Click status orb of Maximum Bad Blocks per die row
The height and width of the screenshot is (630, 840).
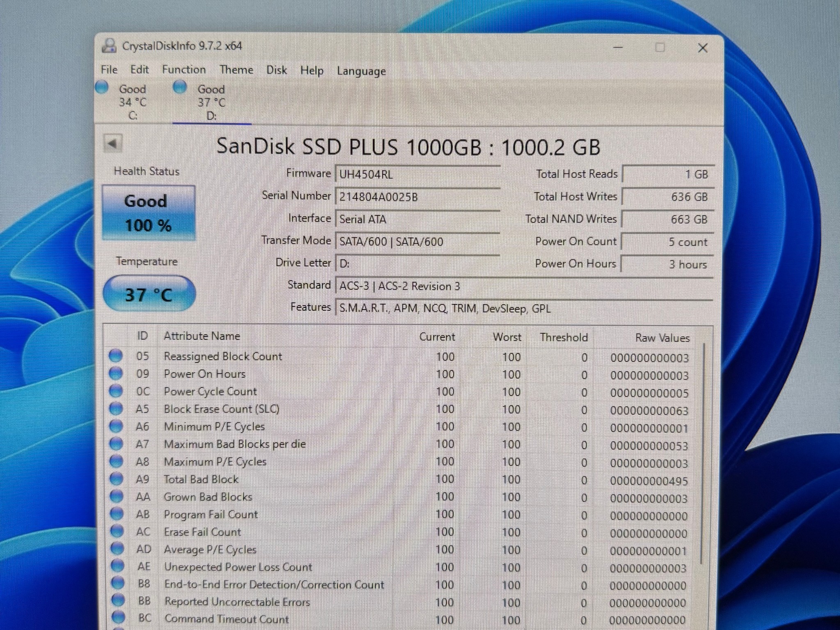116,443
